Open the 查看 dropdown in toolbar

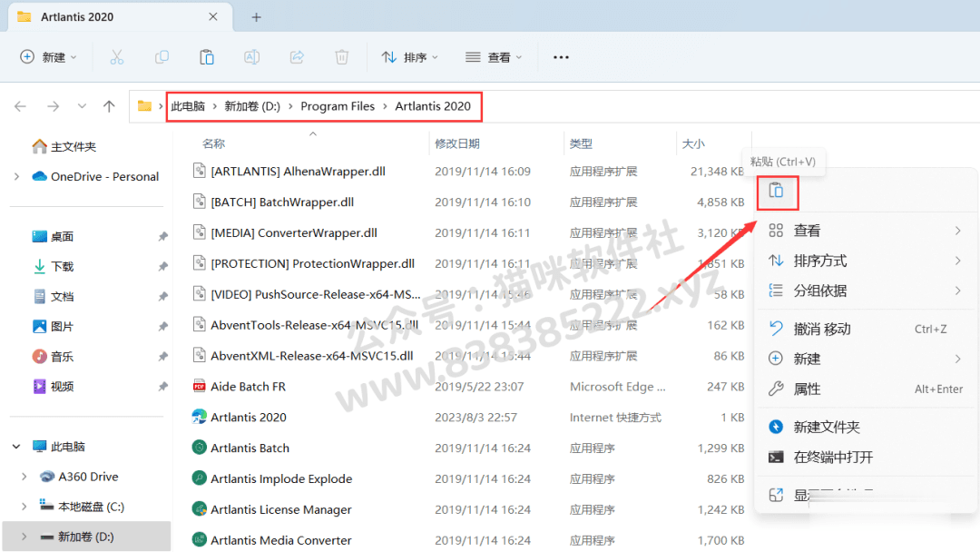(494, 57)
